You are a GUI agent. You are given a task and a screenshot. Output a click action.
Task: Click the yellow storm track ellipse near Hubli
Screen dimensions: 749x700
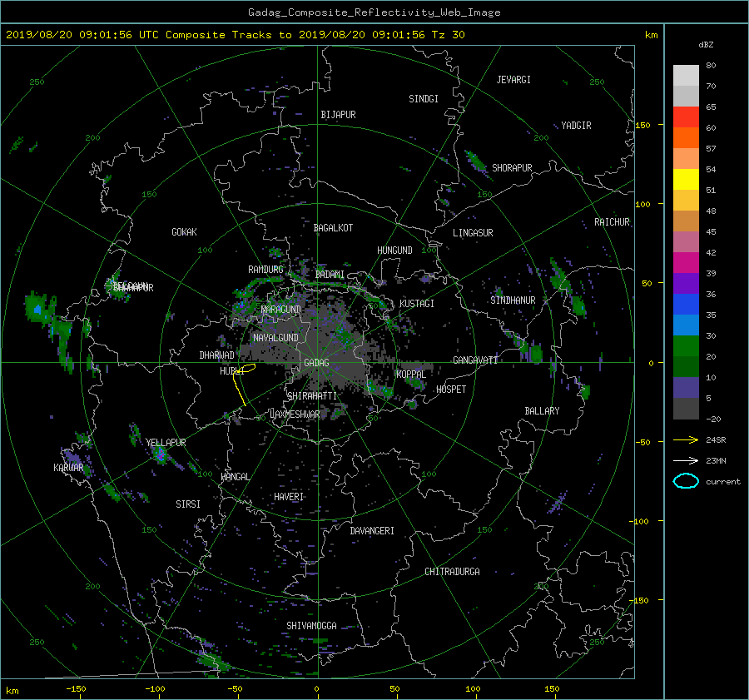pos(246,368)
